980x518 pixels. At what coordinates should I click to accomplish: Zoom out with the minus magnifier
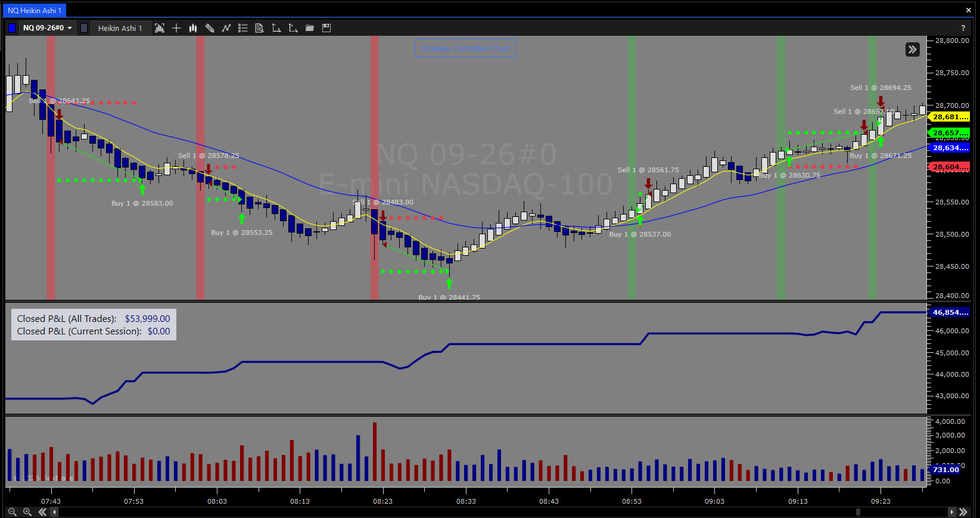13,512
